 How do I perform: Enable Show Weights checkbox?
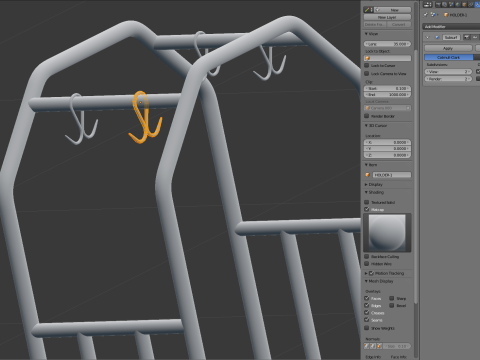coord(367,328)
